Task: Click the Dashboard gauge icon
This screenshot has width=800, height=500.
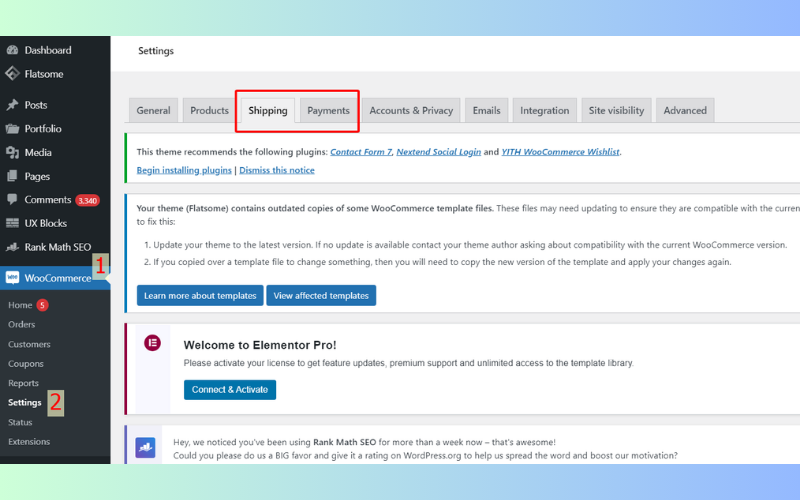Action: click(x=12, y=50)
